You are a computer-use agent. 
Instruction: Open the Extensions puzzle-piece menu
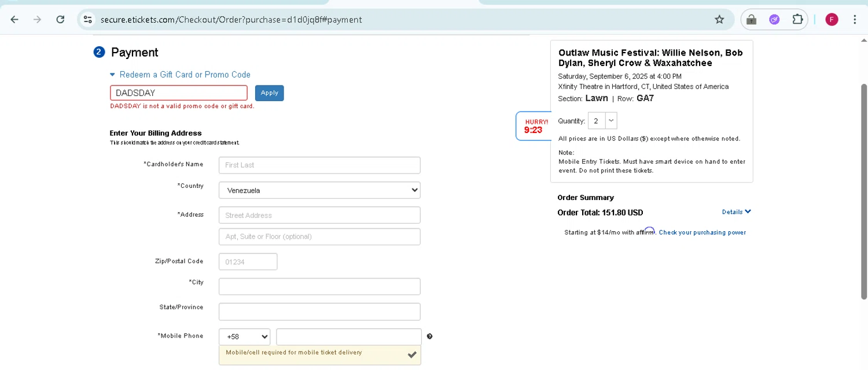797,19
